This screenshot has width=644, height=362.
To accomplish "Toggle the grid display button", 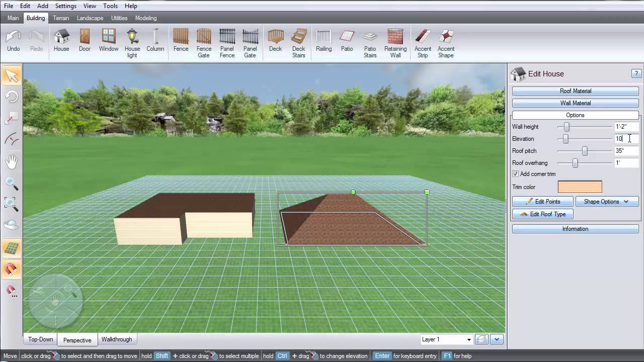I will click(12, 248).
